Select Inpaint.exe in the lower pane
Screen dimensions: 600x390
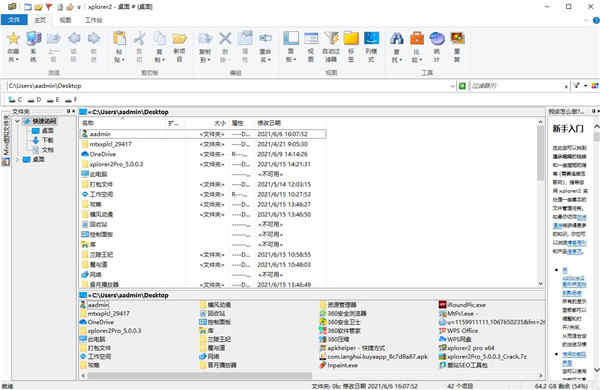pyautogui.click(x=339, y=365)
